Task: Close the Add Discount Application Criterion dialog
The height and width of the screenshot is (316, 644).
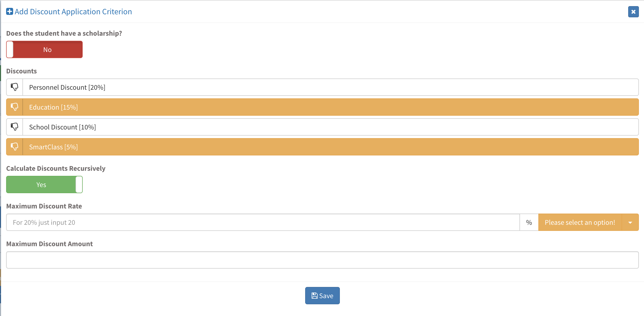Action: click(633, 12)
